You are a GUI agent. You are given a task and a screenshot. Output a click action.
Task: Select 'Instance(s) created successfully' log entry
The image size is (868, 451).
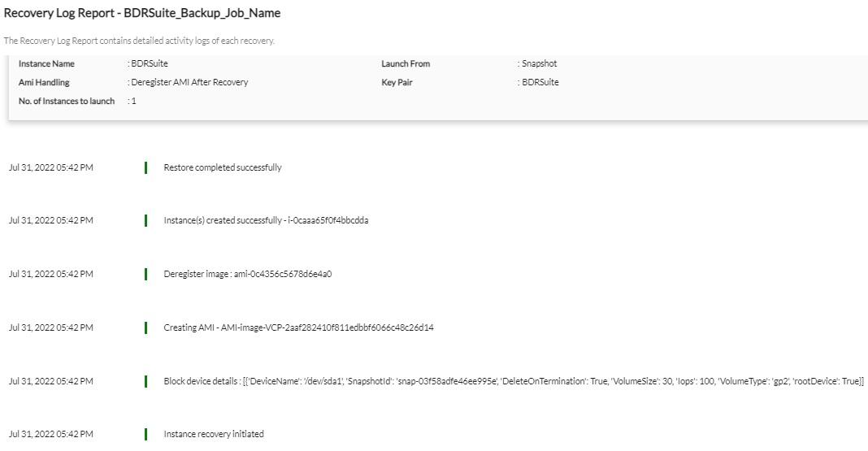pyautogui.click(x=266, y=220)
